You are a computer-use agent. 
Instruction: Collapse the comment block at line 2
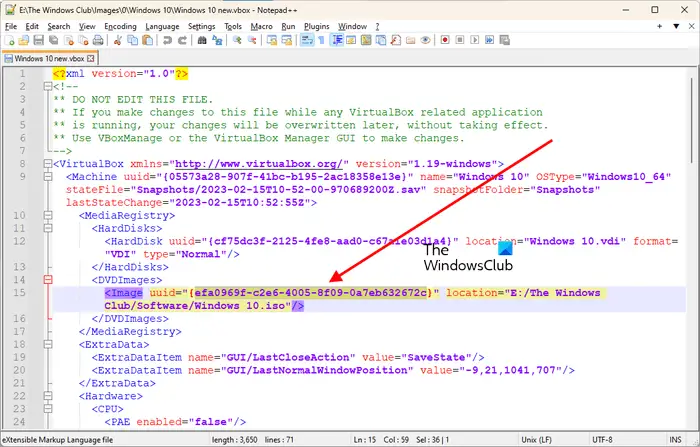click(48, 86)
